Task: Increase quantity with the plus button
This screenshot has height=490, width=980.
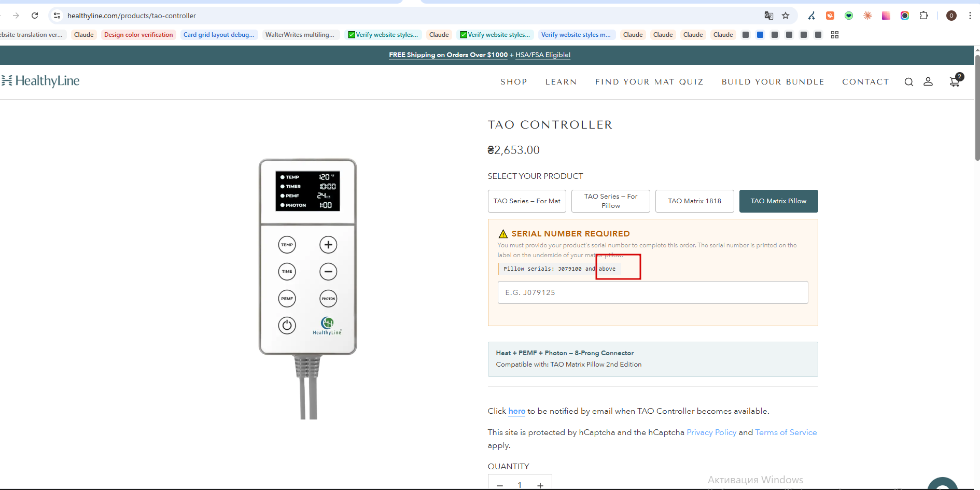Action: (x=540, y=485)
